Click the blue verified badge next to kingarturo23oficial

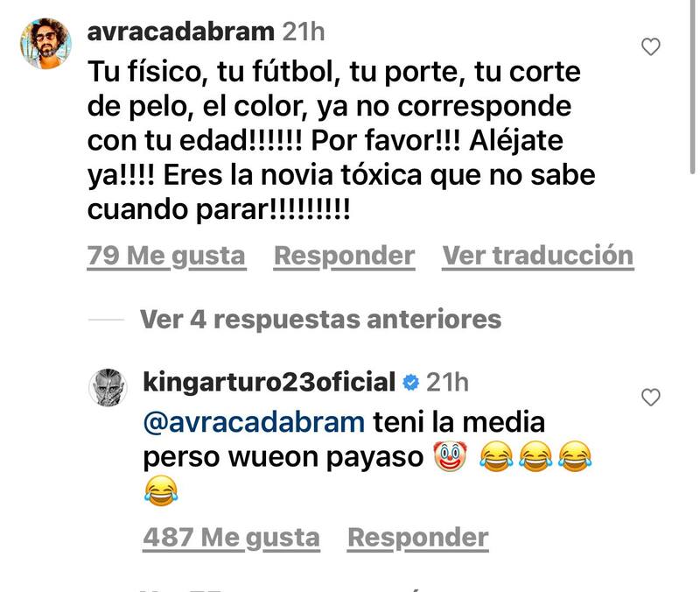[410, 383]
